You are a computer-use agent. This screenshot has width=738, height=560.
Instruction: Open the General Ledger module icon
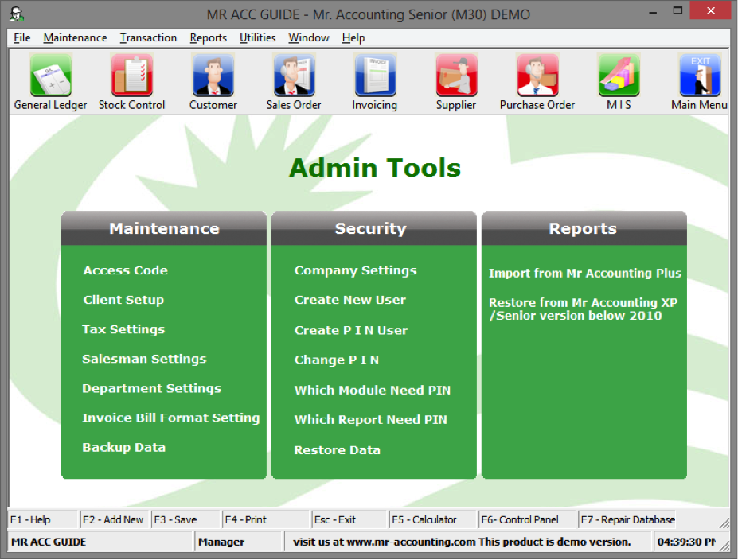[51, 76]
